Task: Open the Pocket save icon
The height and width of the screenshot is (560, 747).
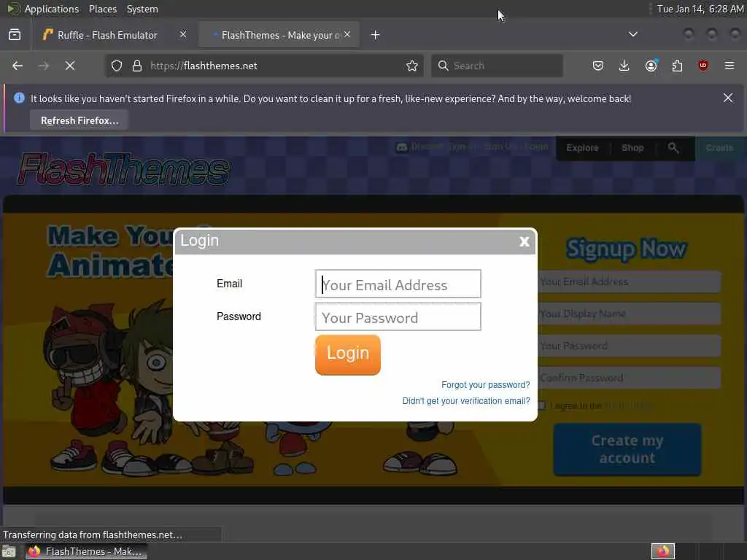Action: coord(598,66)
